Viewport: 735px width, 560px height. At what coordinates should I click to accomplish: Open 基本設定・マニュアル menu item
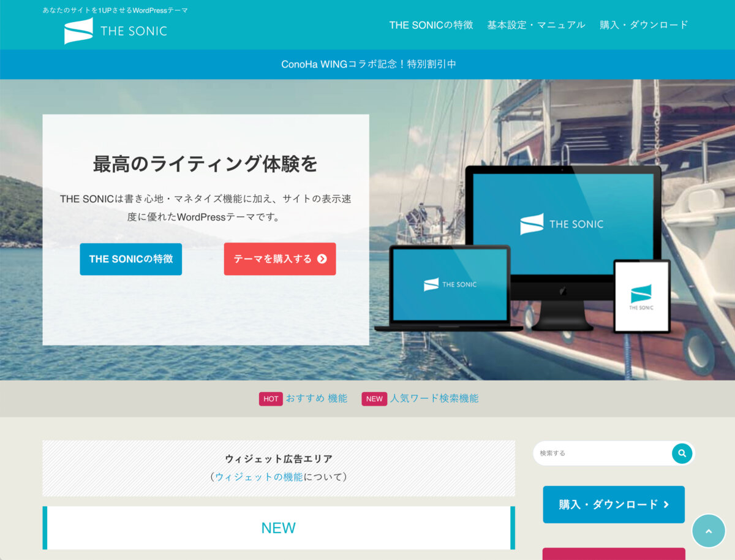click(x=537, y=25)
